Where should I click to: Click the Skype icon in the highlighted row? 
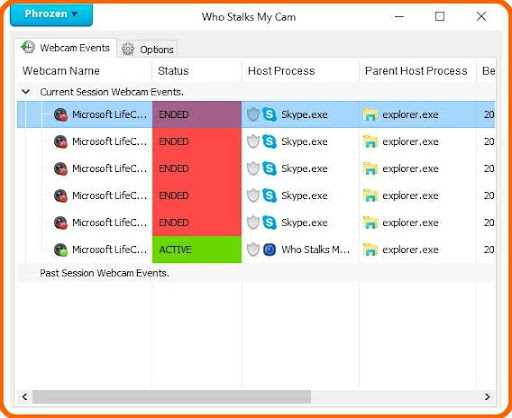click(269, 114)
